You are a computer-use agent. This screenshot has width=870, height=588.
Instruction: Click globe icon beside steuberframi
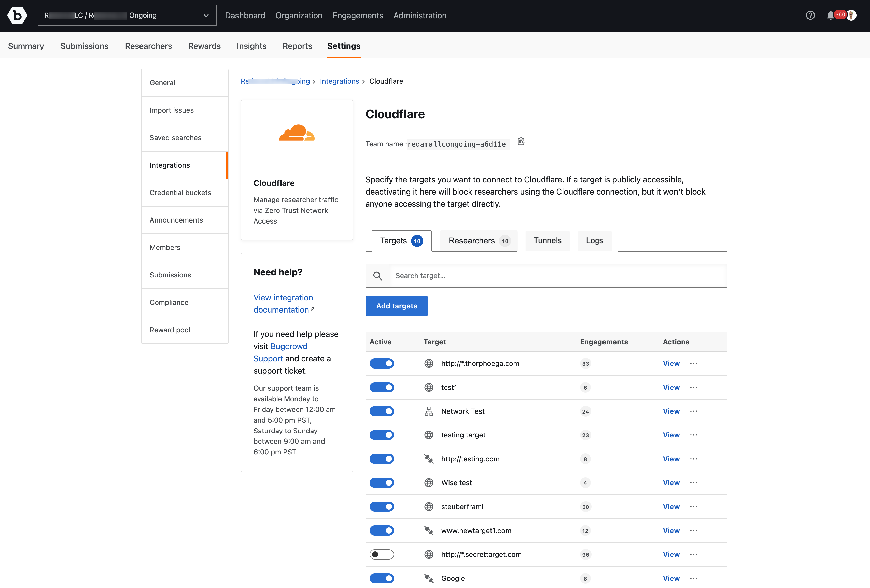pos(429,507)
